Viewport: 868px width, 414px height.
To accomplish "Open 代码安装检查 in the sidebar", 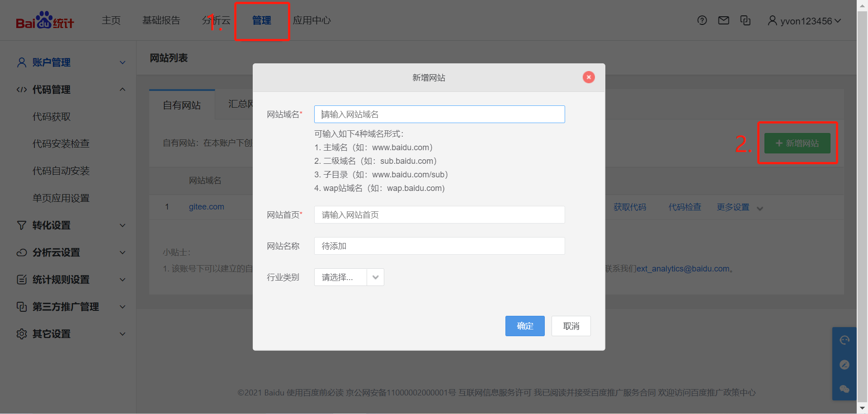I will click(61, 144).
